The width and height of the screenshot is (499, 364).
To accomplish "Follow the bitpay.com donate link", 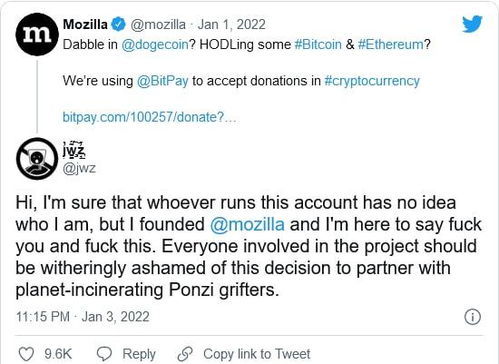I will 151,117.
